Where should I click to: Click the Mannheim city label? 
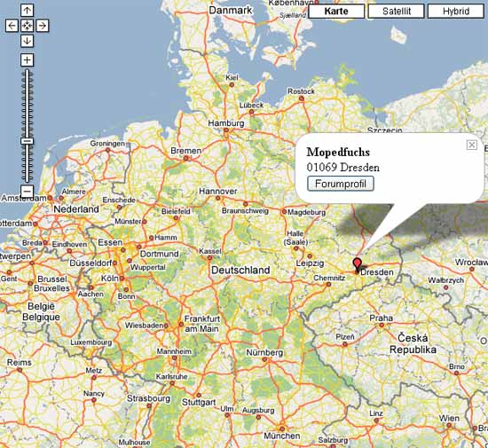pyautogui.click(x=174, y=351)
